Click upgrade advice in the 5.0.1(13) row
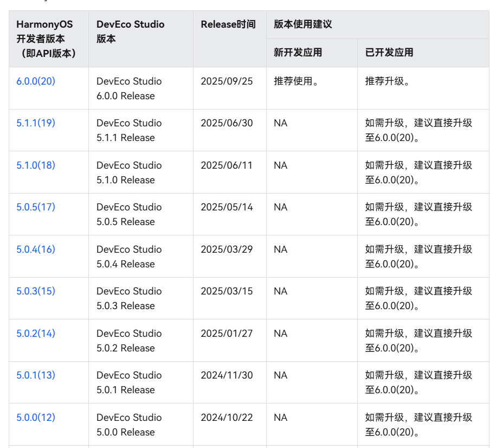This screenshot has width=496, height=448. (418, 382)
